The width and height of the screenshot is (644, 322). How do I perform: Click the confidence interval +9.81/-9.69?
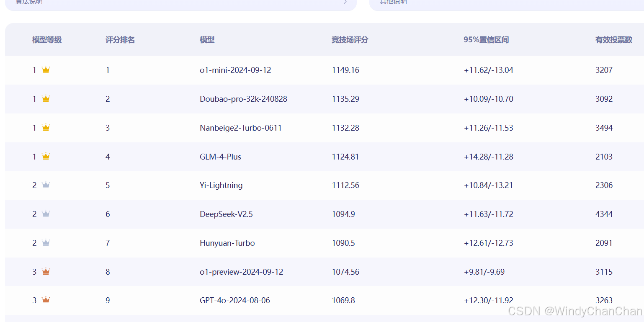click(484, 272)
